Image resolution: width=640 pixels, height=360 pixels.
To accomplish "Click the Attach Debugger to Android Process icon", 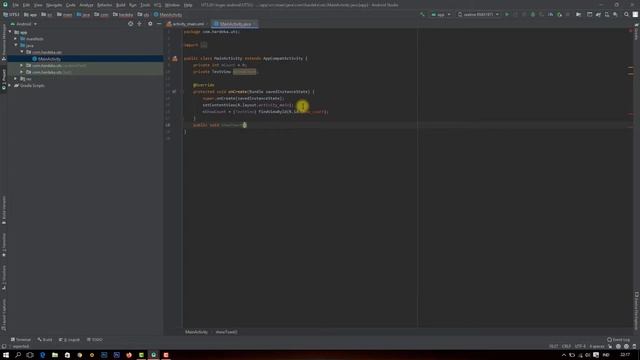I will click(559, 14).
